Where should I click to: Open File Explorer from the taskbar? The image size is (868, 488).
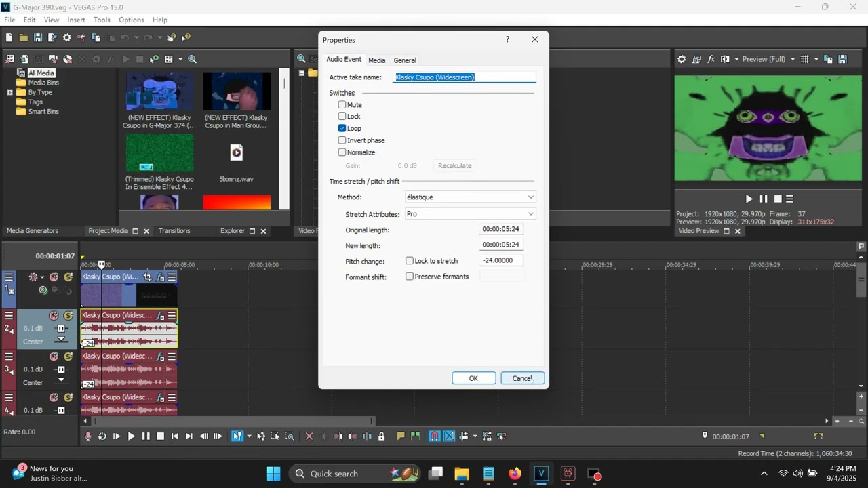point(461,474)
